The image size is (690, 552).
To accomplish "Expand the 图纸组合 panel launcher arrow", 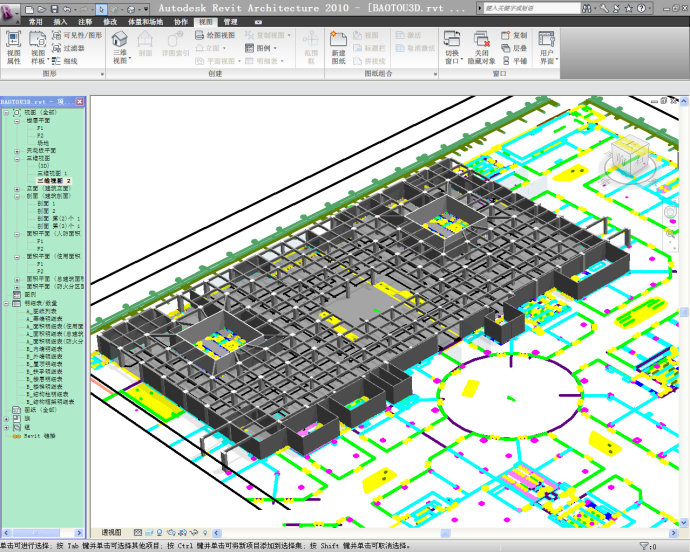I will tap(435, 74).
